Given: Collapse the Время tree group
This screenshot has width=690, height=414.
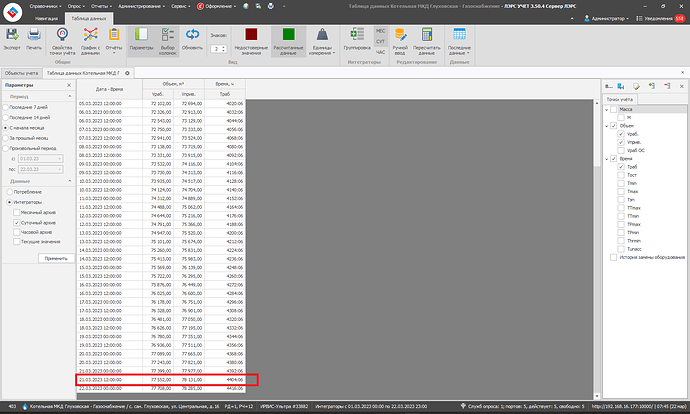Looking at the screenshot, I should coord(607,158).
